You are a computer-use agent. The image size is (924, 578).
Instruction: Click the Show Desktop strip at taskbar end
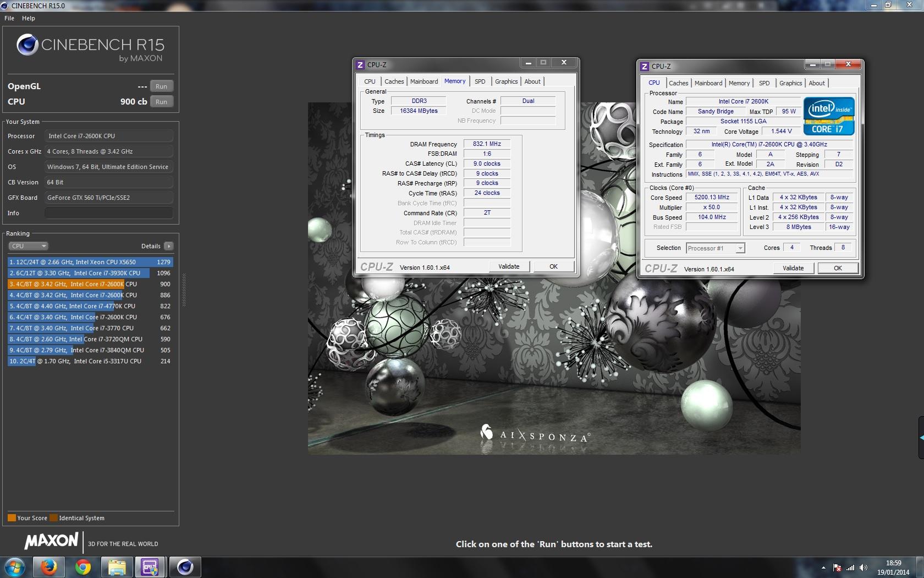[920, 568]
